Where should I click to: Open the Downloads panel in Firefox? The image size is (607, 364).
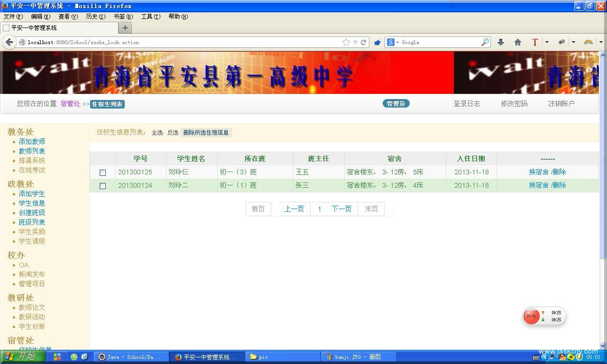[501, 42]
